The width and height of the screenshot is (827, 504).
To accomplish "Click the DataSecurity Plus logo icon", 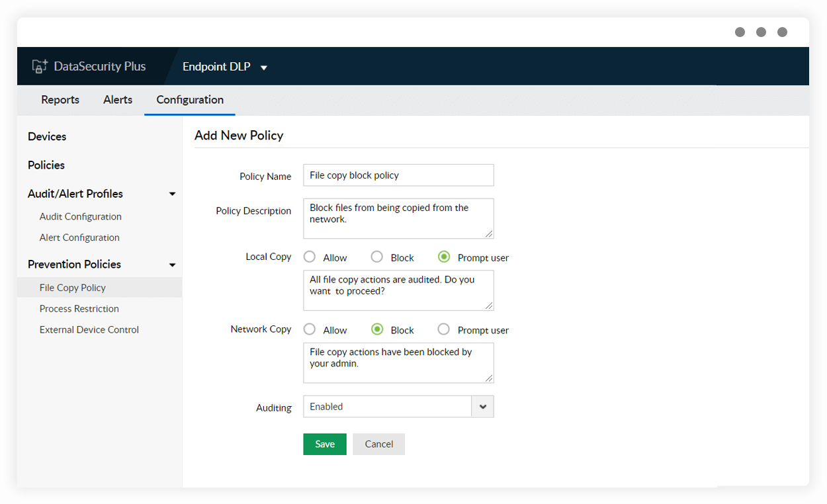I will 40,65.
